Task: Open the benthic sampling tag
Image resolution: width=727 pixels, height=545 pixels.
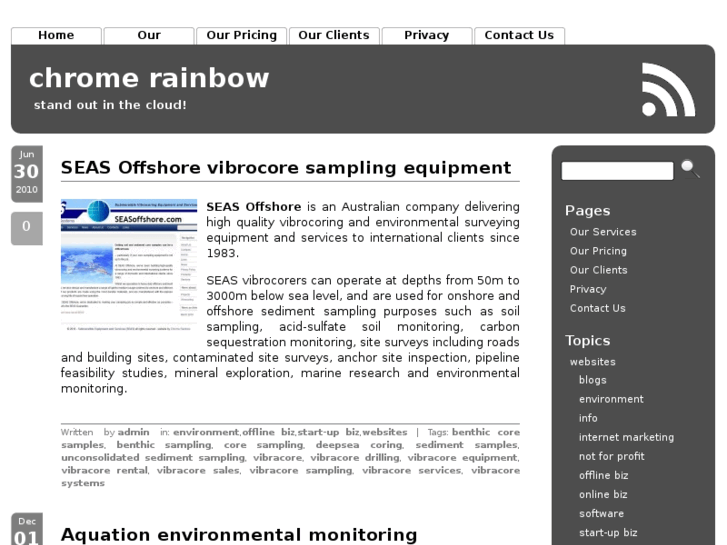Action: click(164, 445)
